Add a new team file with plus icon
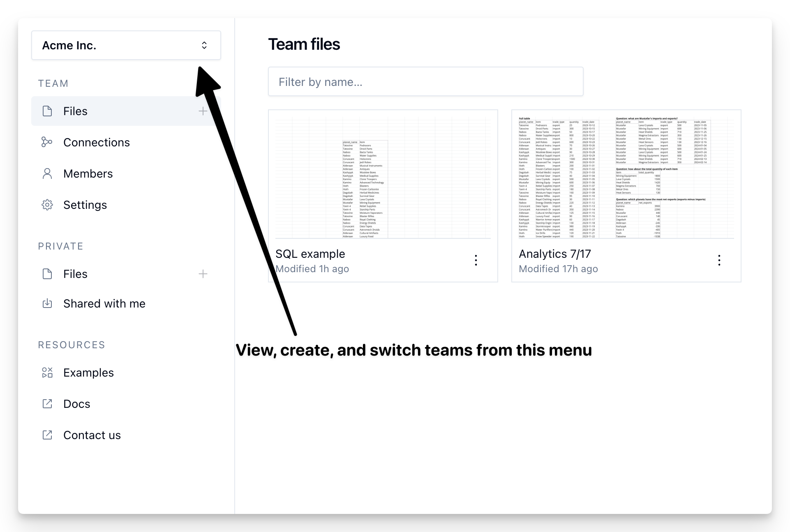 [203, 111]
